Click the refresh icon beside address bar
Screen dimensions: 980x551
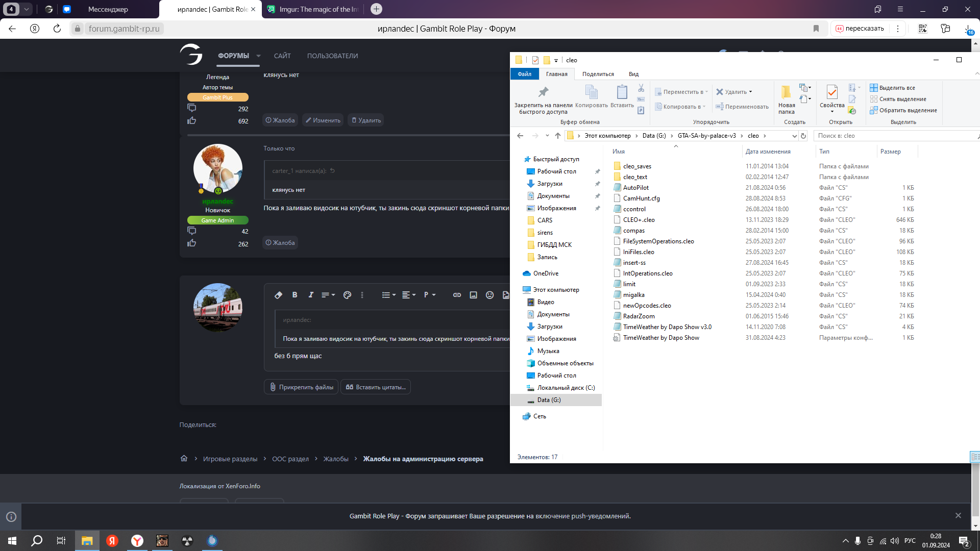[803, 136]
